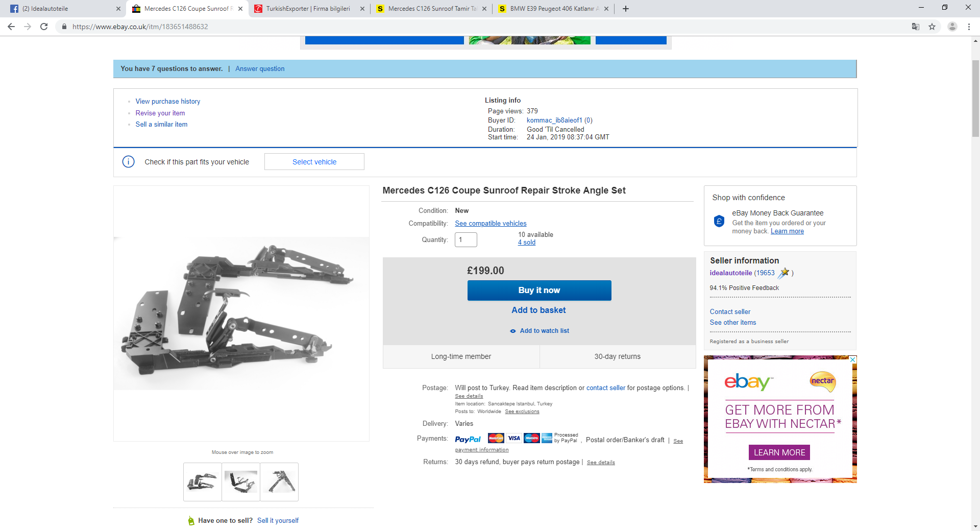Close the Mercedes C126 Coupe Sunroof tab
980x531 pixels.
coord(240,9)
